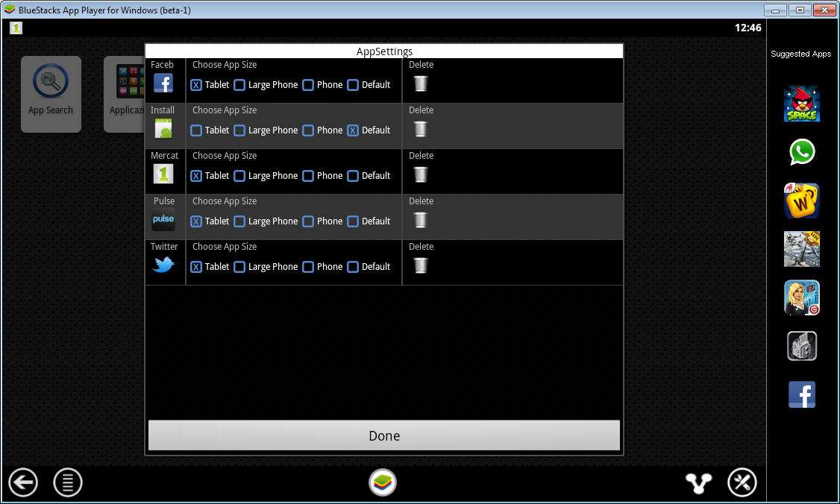Click the share branches icon
This screenshot has width=840, height=504.
(698, 483)
